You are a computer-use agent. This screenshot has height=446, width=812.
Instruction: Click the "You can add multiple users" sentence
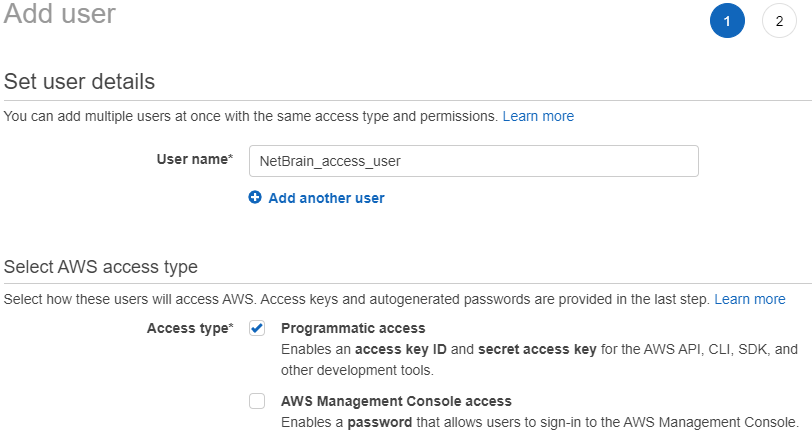(250, 116)
